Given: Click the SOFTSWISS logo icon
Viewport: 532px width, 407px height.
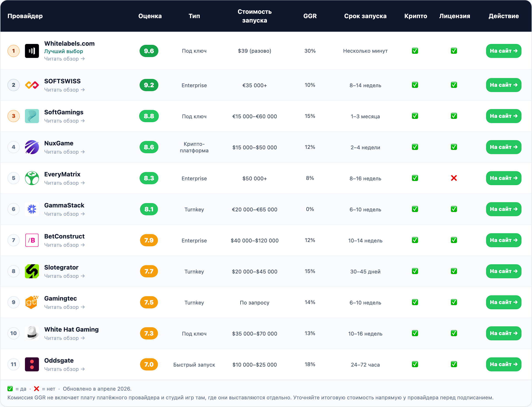Looking at the screenshot, I should [32, 85].
